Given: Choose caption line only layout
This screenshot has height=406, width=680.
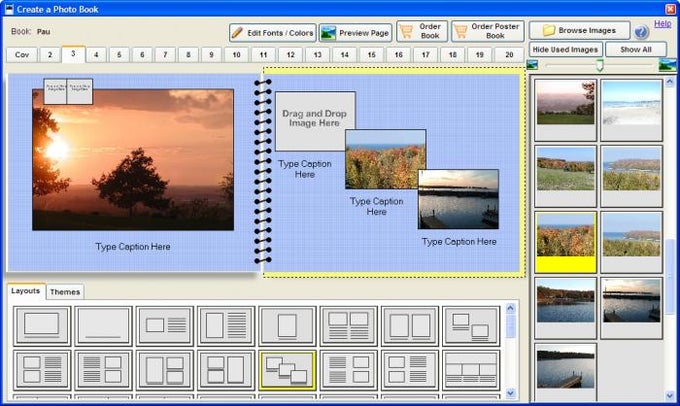Looking at the screenshot, I should pyautogui.click(x=103, y=326).
